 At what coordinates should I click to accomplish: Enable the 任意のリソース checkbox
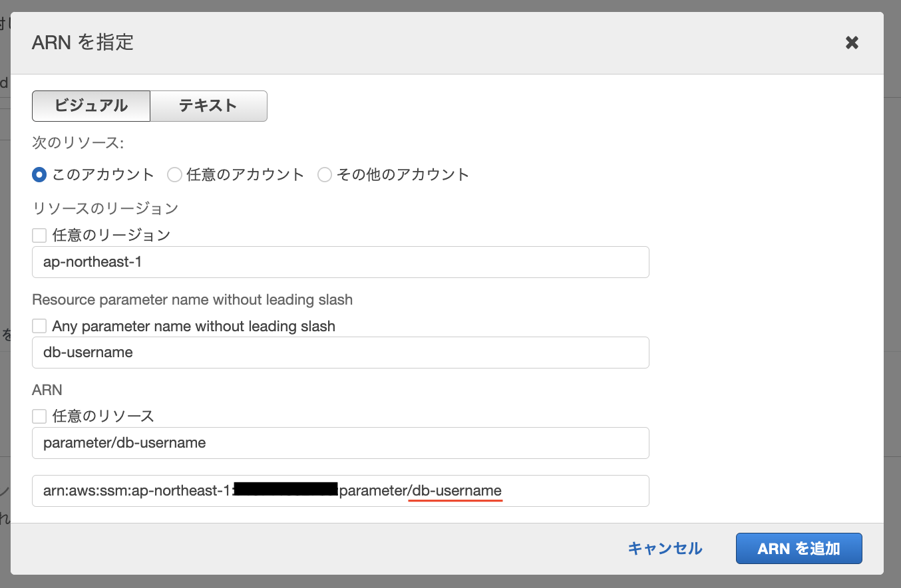(39, 416)
